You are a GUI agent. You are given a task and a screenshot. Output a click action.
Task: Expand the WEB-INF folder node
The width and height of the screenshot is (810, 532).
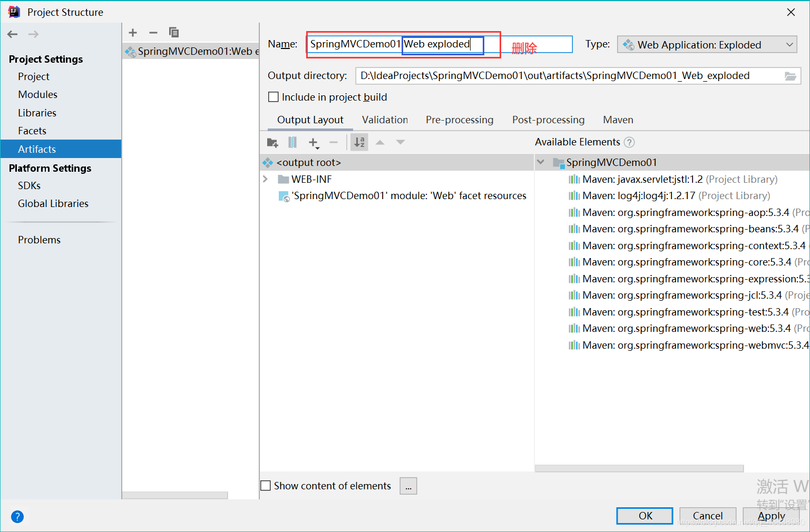pos(265,179)
